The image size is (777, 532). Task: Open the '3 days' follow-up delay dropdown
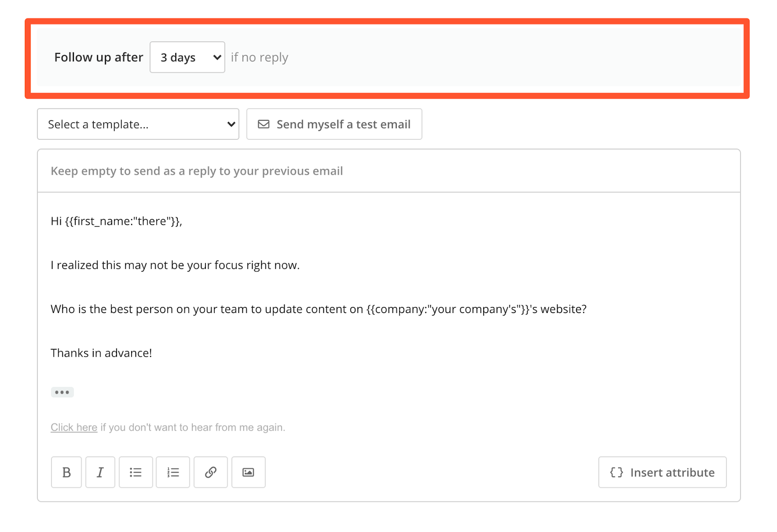click(x=187, y=57)
